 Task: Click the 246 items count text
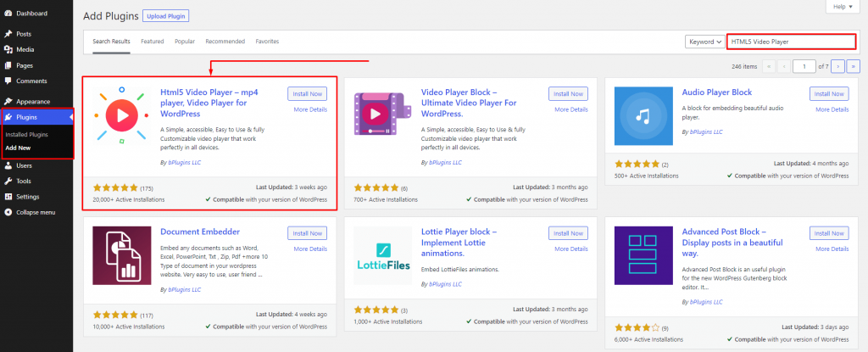tap(744, 66)
